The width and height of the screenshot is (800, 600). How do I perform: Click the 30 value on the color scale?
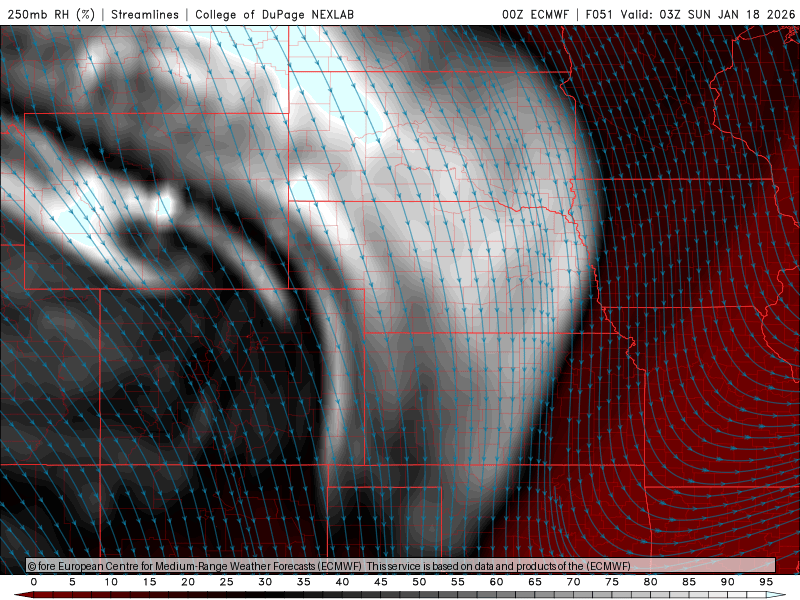[265, 582]
